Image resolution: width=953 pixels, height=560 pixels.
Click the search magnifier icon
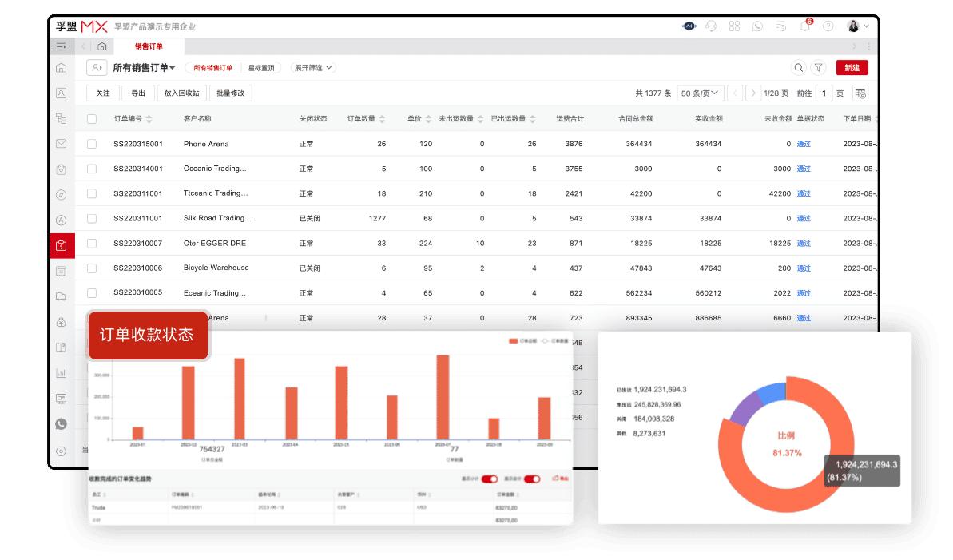click(798, 68)
